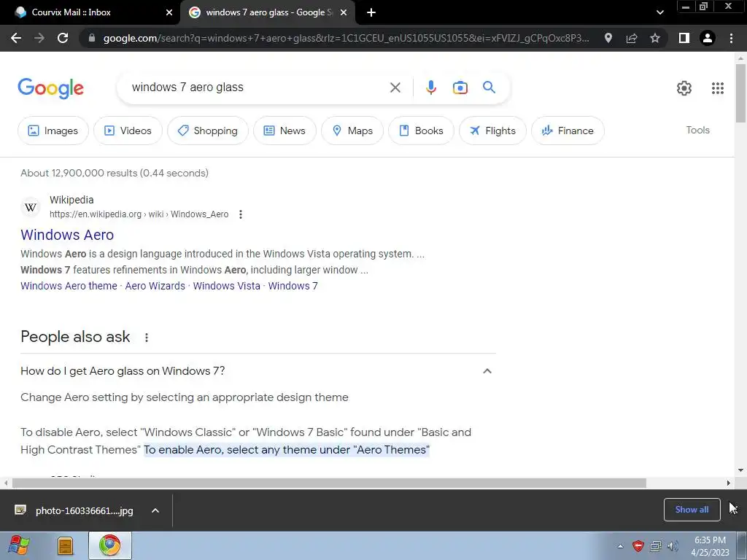The image size is (747, 560).
Task: Click the forward navigation arrow
Action: (39, 38)
